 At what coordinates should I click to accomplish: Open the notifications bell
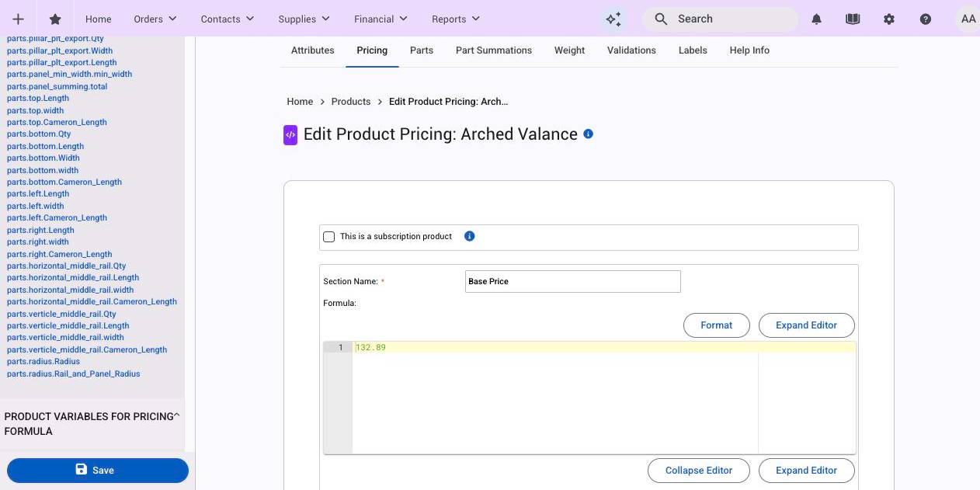coord(816,19)
